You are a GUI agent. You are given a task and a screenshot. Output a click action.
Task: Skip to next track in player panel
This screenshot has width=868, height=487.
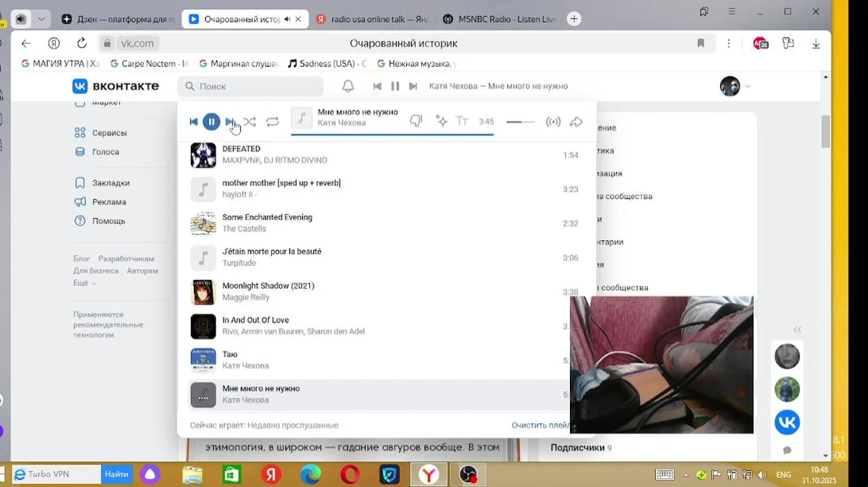tap(229, 122)
